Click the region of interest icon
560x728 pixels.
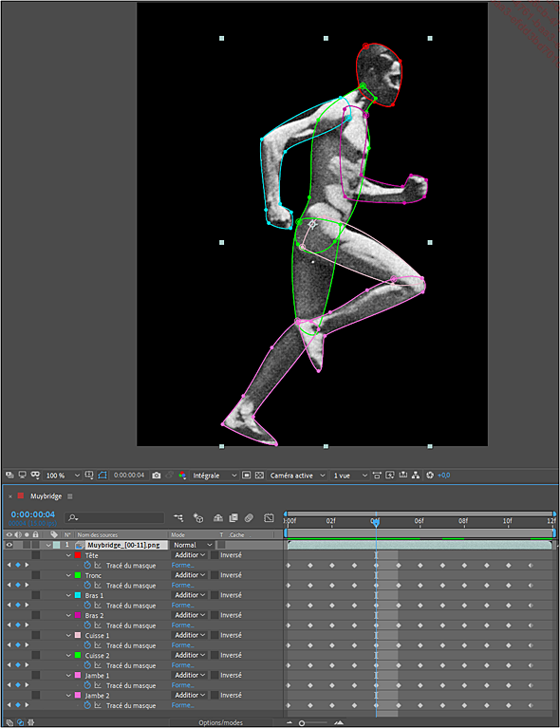[247, 475]
